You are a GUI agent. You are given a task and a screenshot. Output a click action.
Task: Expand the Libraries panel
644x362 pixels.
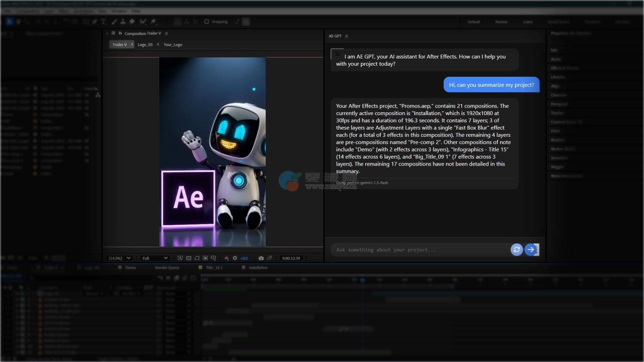pos(558,77)
